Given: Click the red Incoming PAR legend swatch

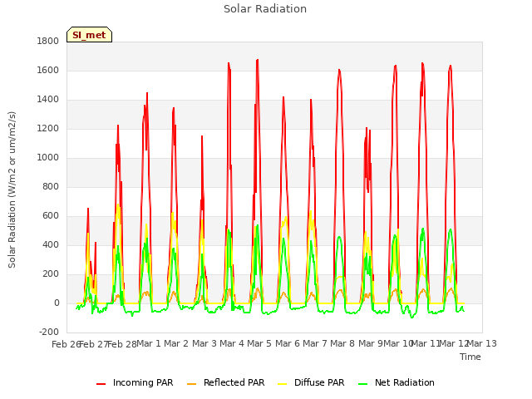Looking at the screenshot, I should [101, 384].
